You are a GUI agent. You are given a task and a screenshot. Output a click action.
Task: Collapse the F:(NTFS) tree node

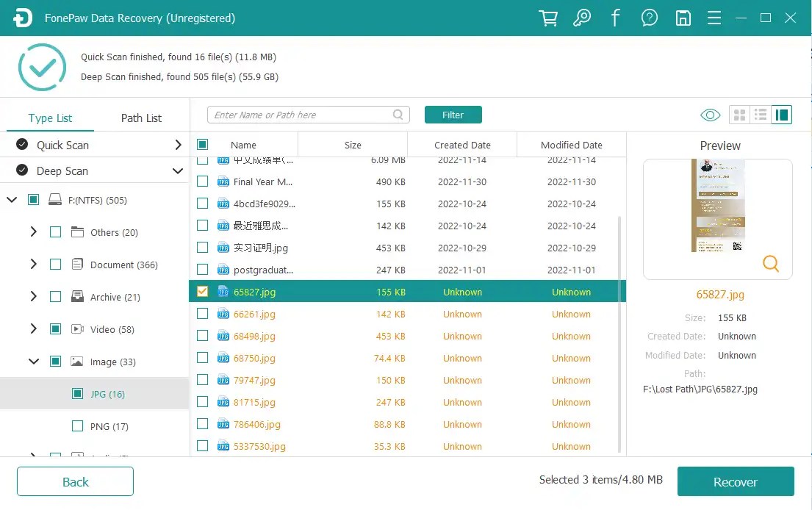(12, 200)
